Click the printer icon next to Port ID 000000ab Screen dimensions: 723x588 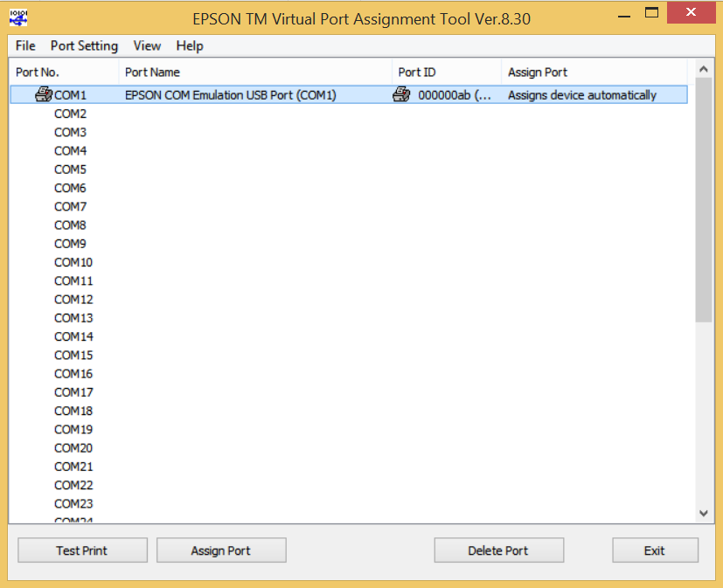coord(401,94)
